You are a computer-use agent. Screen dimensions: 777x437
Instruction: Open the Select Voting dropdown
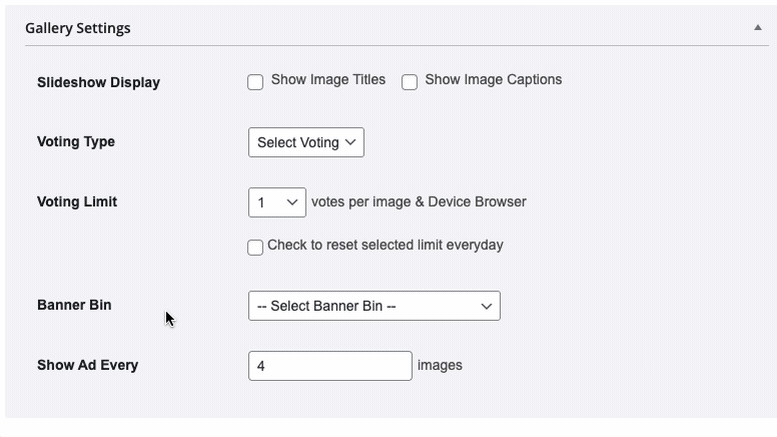(x=306, y=143)
